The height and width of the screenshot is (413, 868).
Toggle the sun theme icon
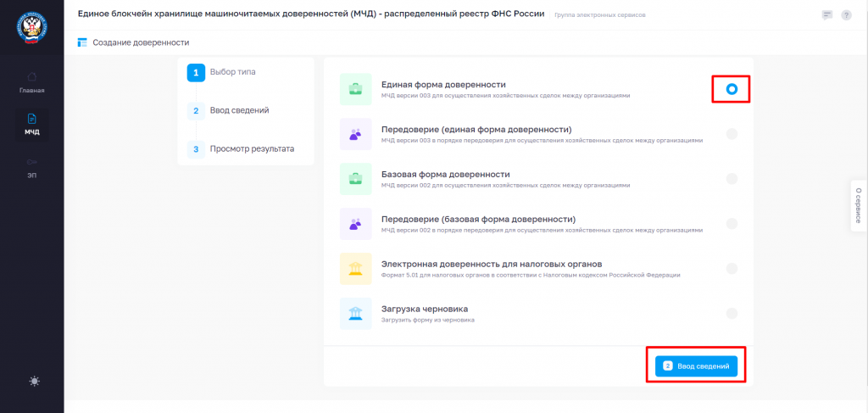[x=34, y=381]
